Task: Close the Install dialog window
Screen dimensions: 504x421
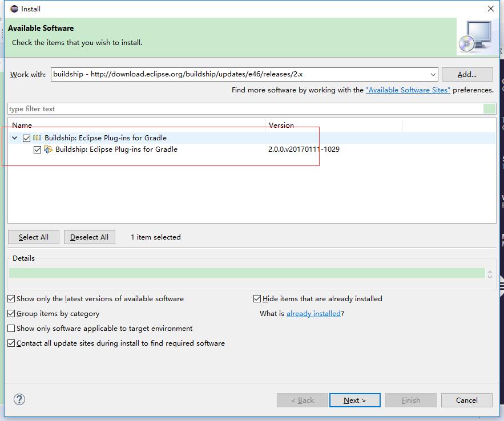Action: pyautogui.click(x=490, y=9)
